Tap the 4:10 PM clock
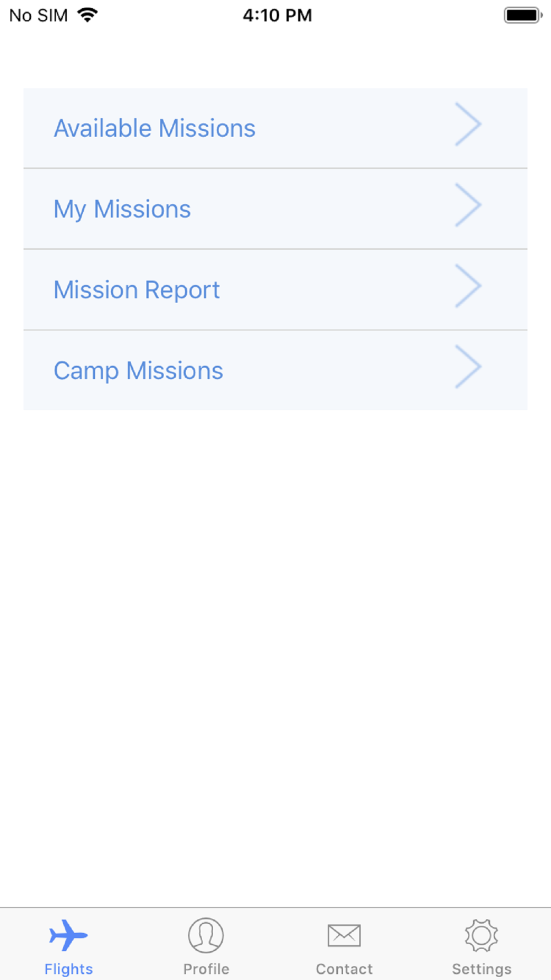This screenshot has height=980, width=551. click(x=277, y=15)
